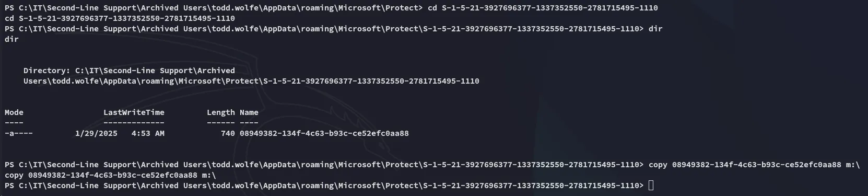Click the Name column header

click(x=249, y=112)
